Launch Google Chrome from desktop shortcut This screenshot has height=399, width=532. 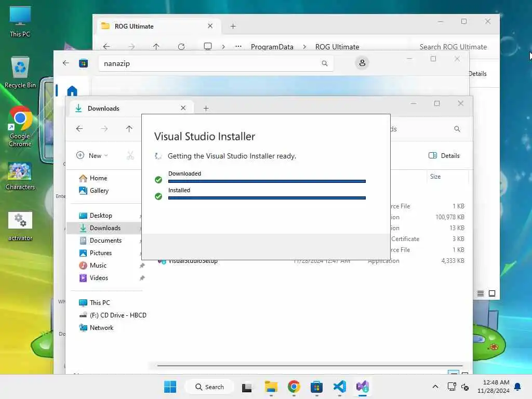click(20, 127)
